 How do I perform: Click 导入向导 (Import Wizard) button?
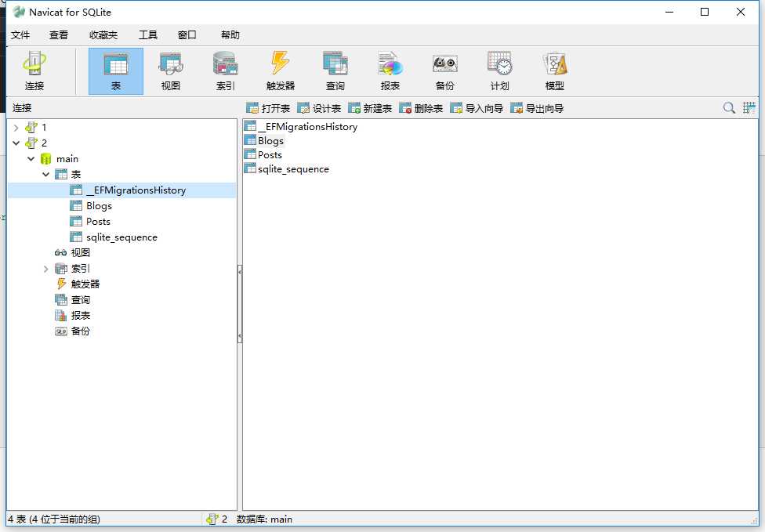point(477,108)
